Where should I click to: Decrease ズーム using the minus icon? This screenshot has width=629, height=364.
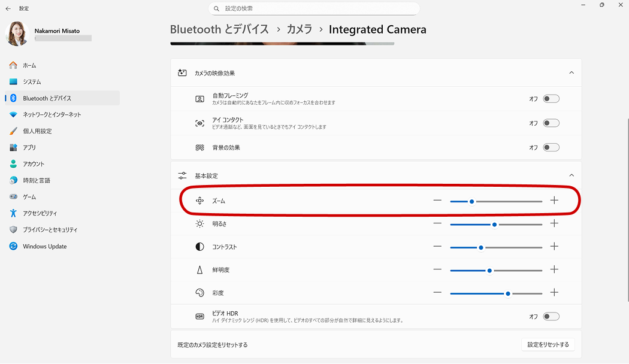click(x=437, y=201)
